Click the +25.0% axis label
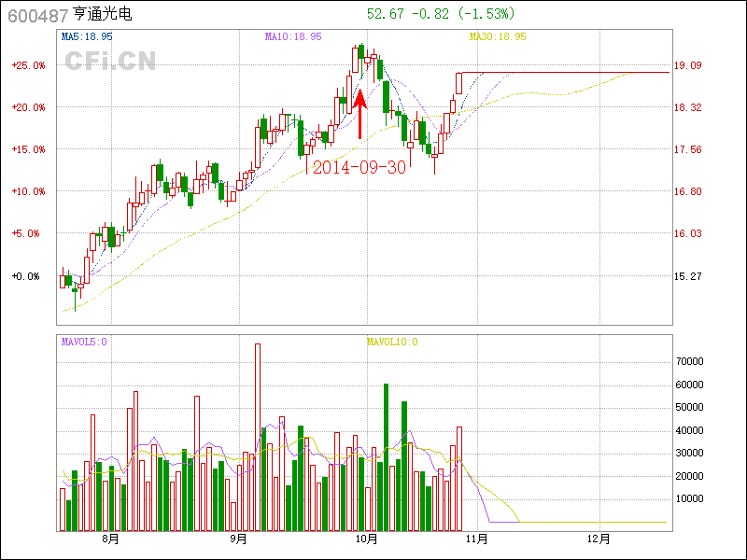 pyautogui.click(x=28, y=65)
